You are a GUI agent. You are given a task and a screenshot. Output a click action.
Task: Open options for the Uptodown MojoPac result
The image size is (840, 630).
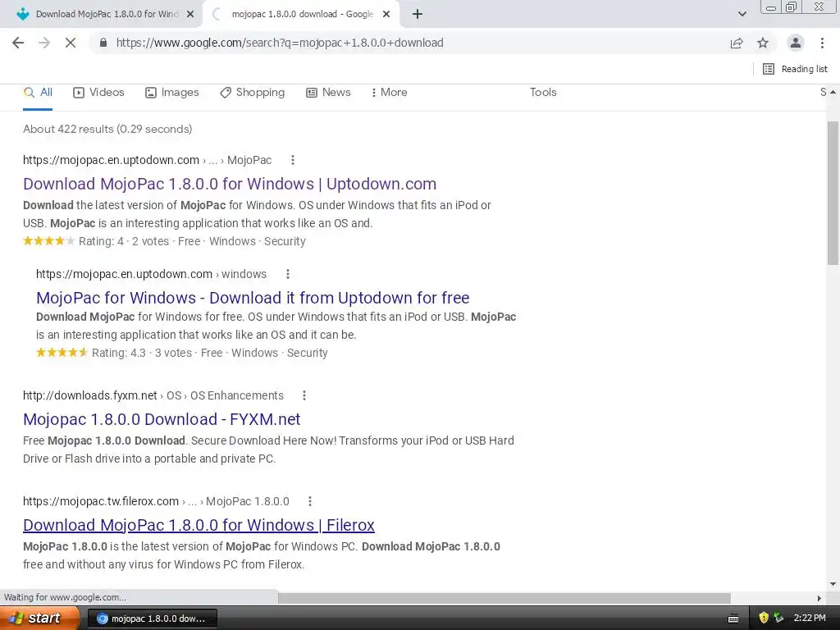[293, 160]
